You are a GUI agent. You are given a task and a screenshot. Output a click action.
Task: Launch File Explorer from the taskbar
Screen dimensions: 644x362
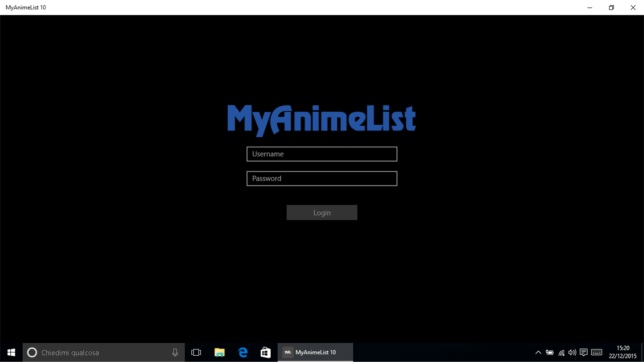tap(219, 353)
